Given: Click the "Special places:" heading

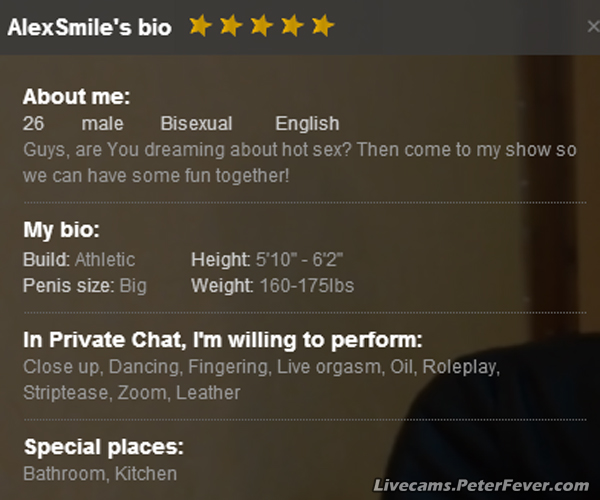Looking at the screenshot, I should tap(104, 447).
